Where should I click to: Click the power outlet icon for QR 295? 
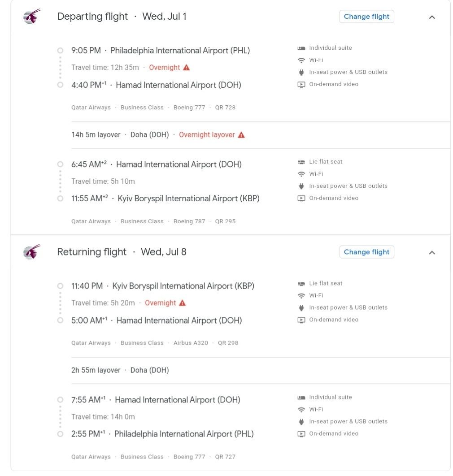[301, 186]
